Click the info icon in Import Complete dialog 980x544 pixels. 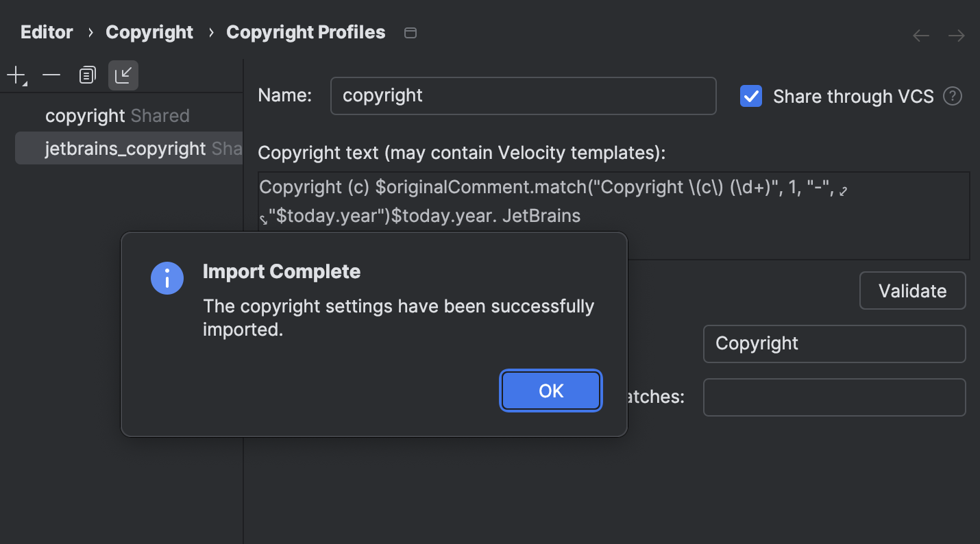coord(167,278)
